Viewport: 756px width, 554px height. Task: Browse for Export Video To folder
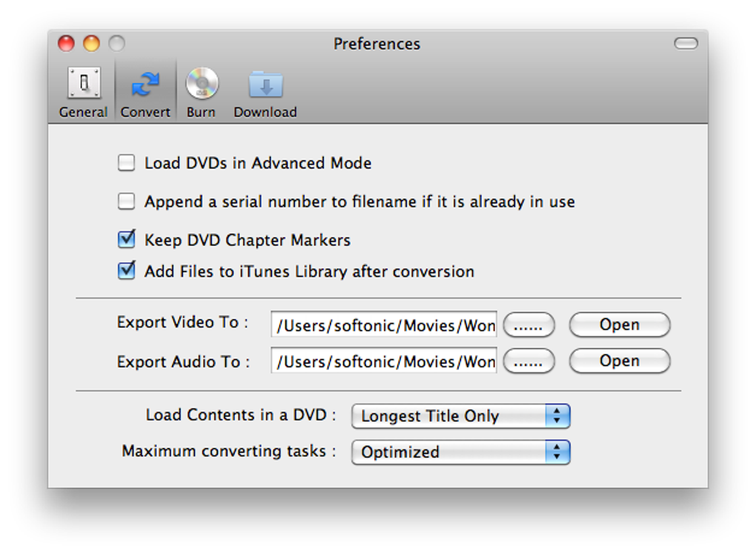[x=528, y=325]
